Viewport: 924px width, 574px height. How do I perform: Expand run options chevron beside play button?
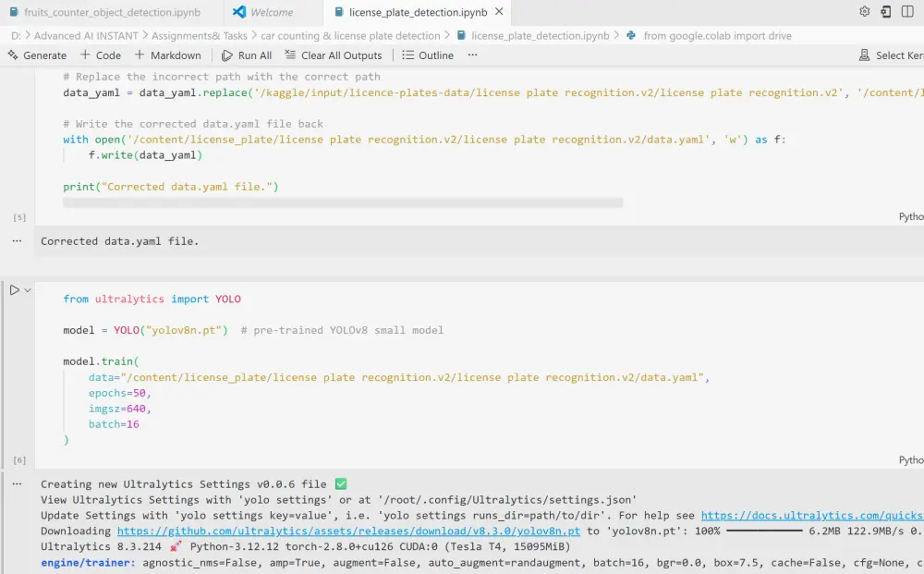(x=28, y=290)
